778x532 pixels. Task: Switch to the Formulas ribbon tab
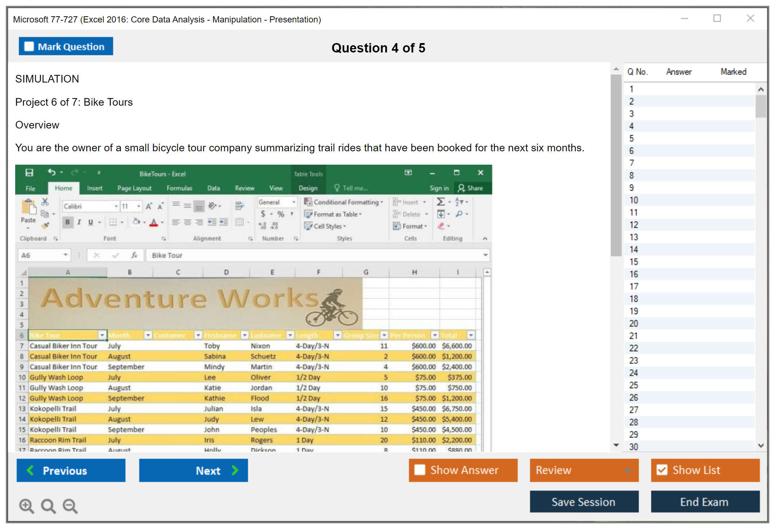pos(179,188)
